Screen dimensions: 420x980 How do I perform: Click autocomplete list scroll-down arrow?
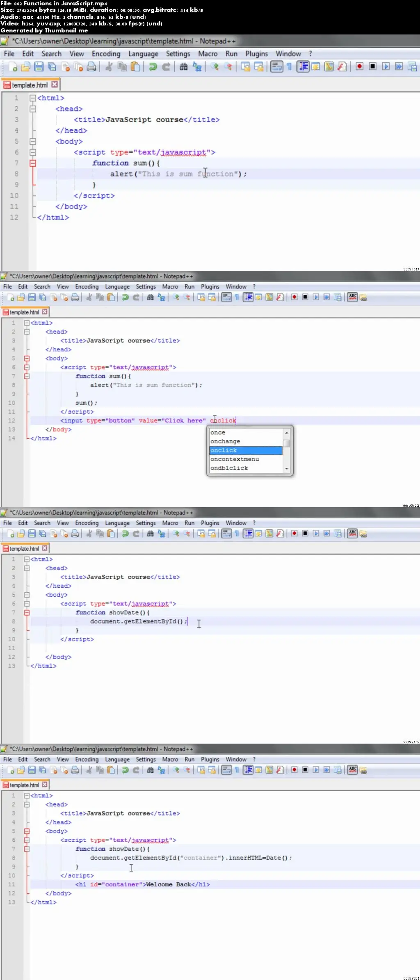coord(287,469)
